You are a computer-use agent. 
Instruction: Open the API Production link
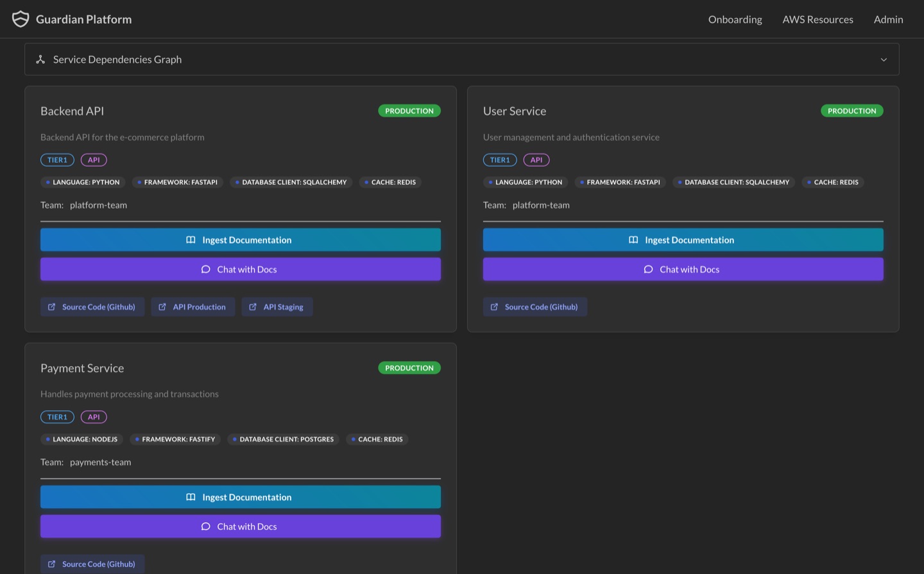(193, 307)
